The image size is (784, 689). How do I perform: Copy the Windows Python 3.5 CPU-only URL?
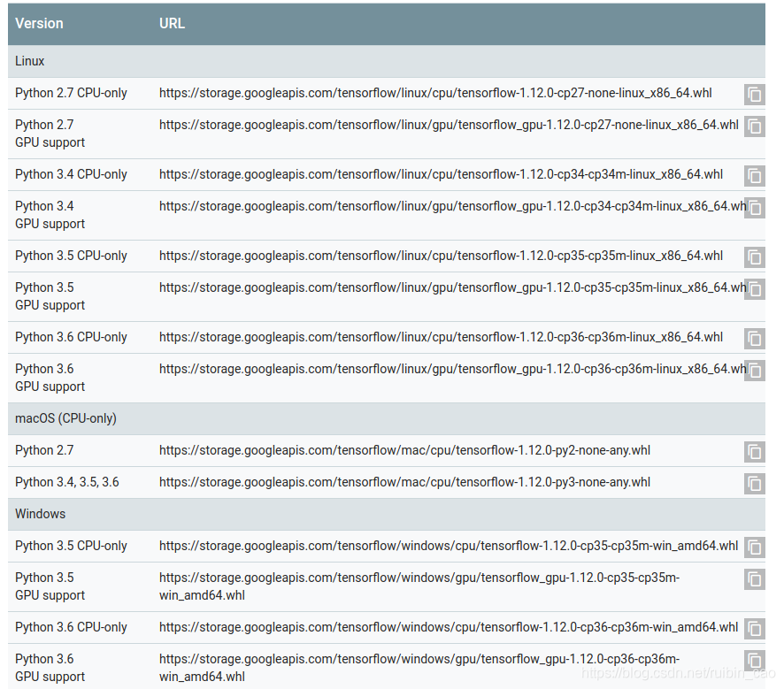755,547
